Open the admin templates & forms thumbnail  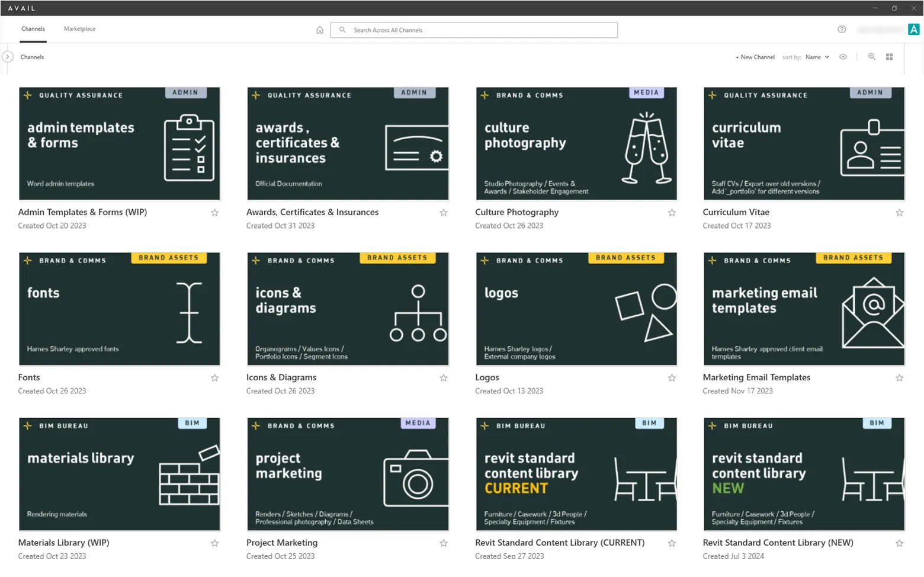point(120,144)
